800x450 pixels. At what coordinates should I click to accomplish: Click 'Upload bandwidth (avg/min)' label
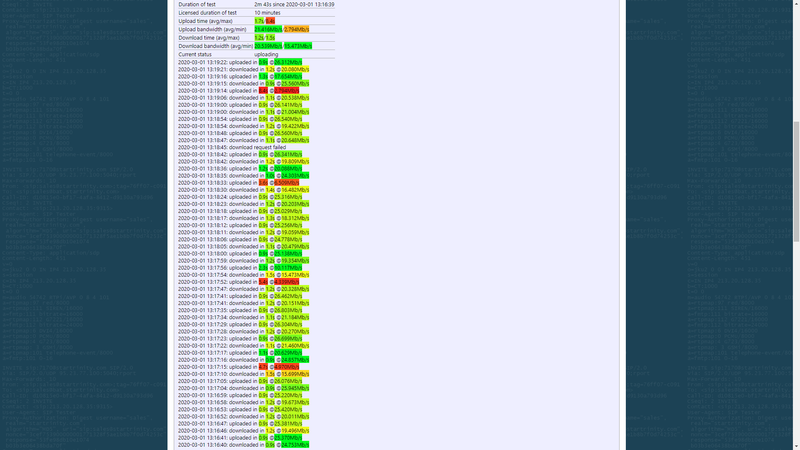(212, 29)
